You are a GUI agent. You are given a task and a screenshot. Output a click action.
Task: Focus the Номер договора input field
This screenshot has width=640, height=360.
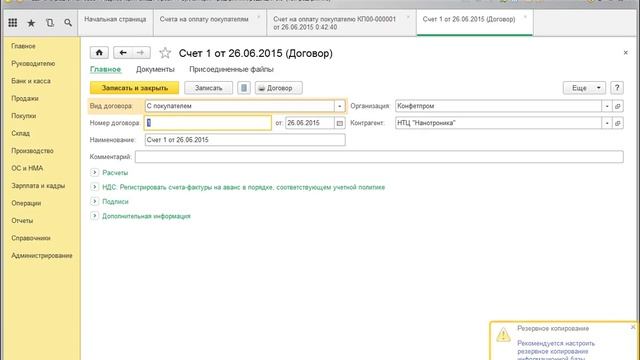[208, 123]
